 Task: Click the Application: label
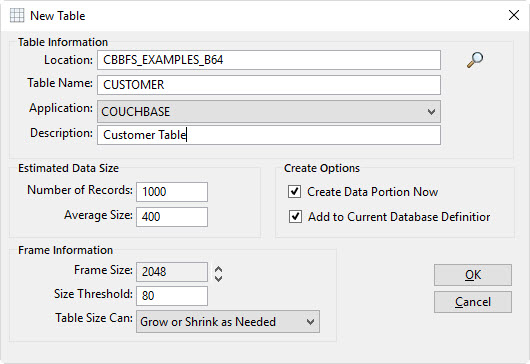coord(61,108)
